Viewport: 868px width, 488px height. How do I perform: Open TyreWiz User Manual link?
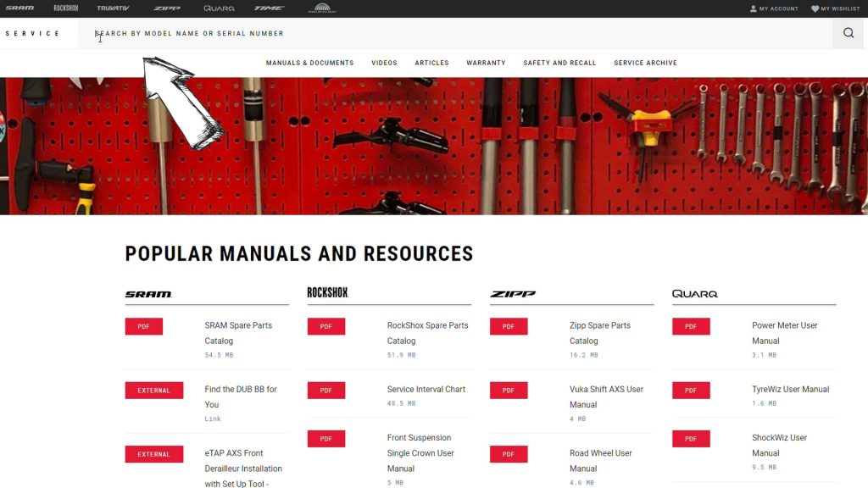790,390
